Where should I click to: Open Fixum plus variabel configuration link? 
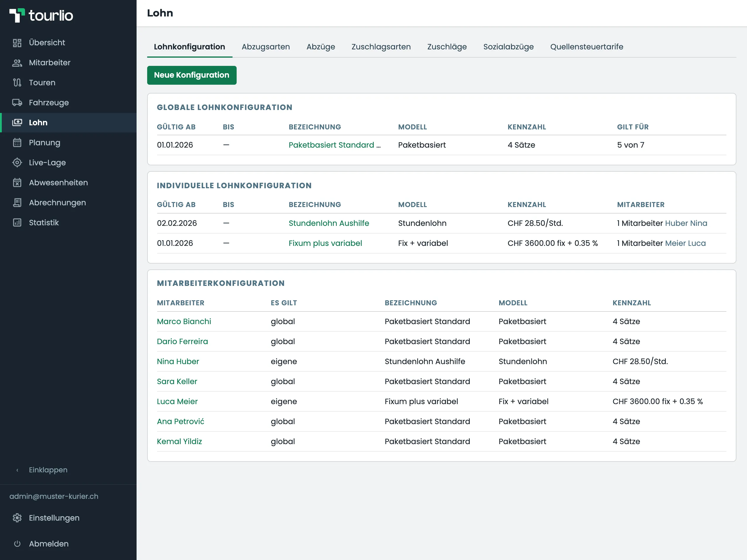[325, 243]
